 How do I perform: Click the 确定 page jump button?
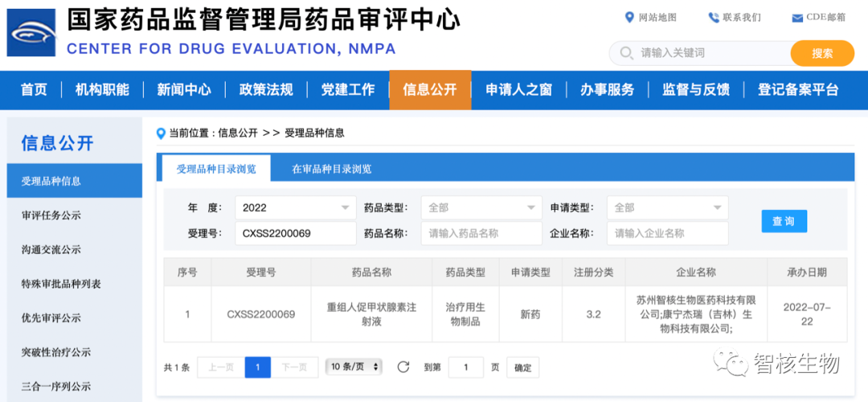pos(522,367)
